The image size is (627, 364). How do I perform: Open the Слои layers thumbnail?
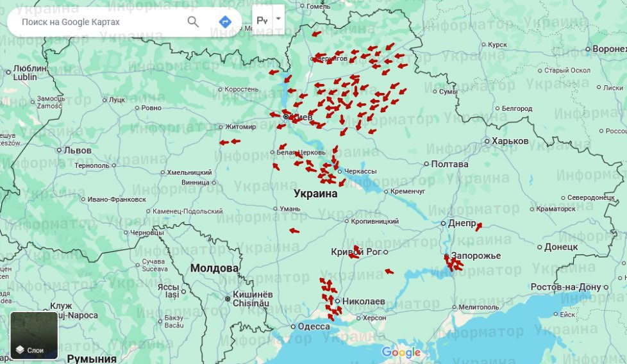coord(34,335)
